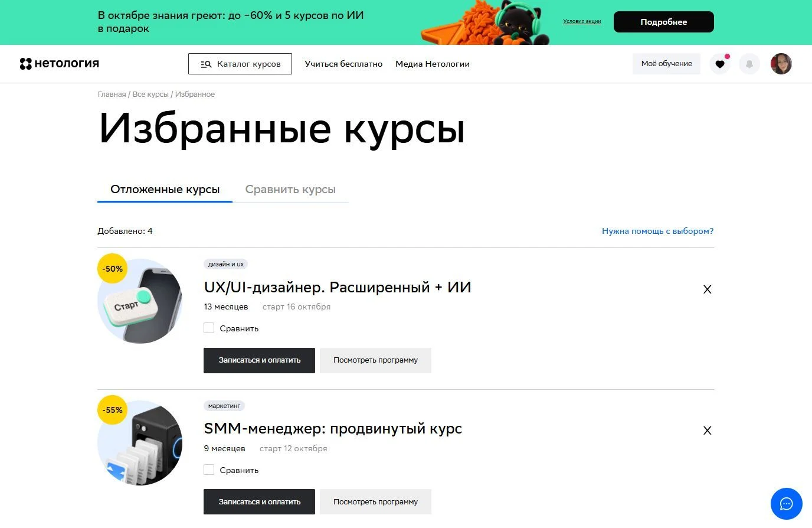The image size is (812, 528).
Task: Click the старт 12 октября date text
Action: 293,448
